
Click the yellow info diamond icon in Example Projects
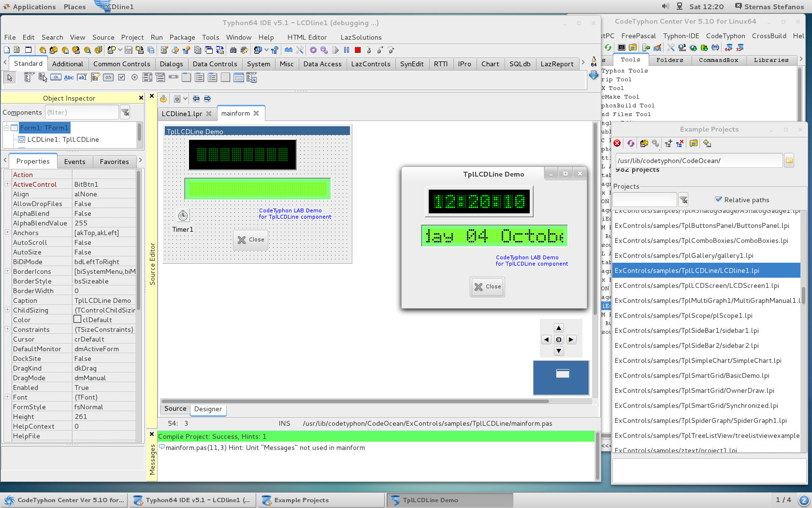pos(707,143)
